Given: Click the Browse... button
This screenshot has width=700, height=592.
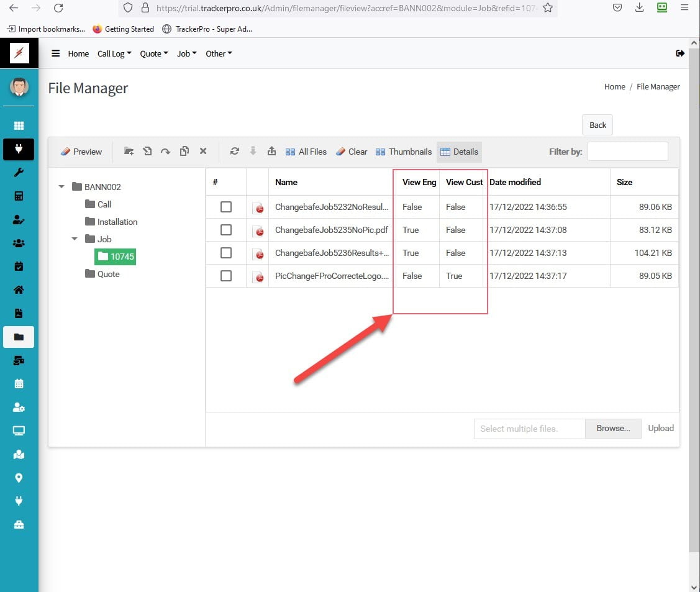Looking at the screenshot, I should 613,428.
